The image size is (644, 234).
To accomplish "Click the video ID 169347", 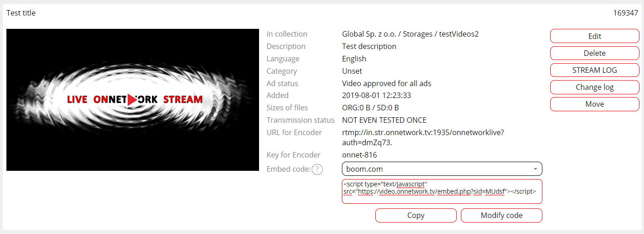I will point(625,13).
